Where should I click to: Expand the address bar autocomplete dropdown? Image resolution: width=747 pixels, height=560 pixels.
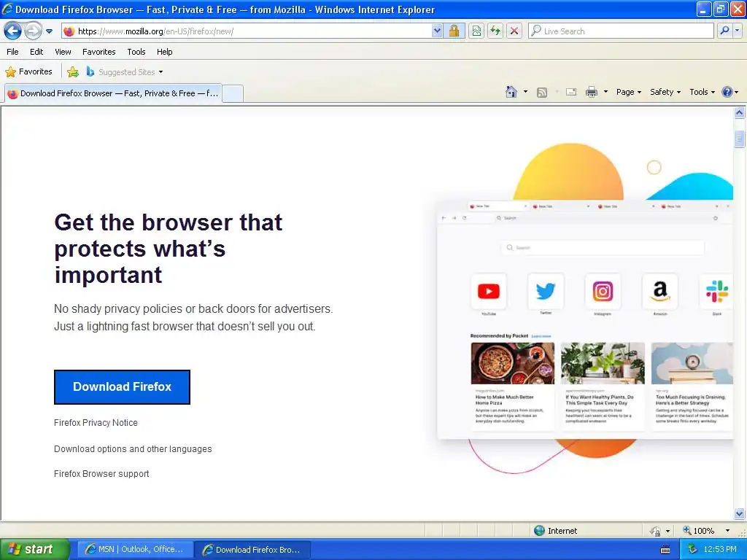click(438, 31)
